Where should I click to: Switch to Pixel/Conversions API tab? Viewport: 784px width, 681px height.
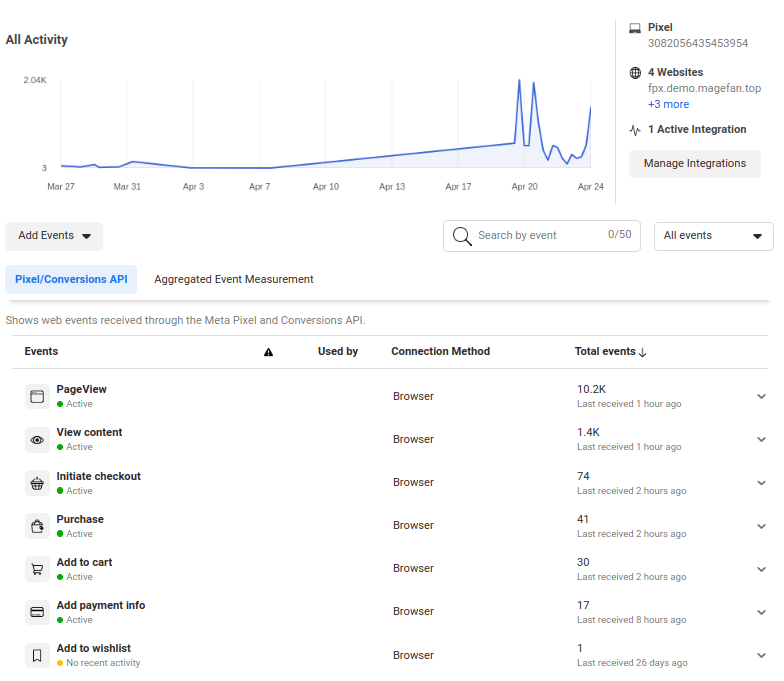coord(71,280)
